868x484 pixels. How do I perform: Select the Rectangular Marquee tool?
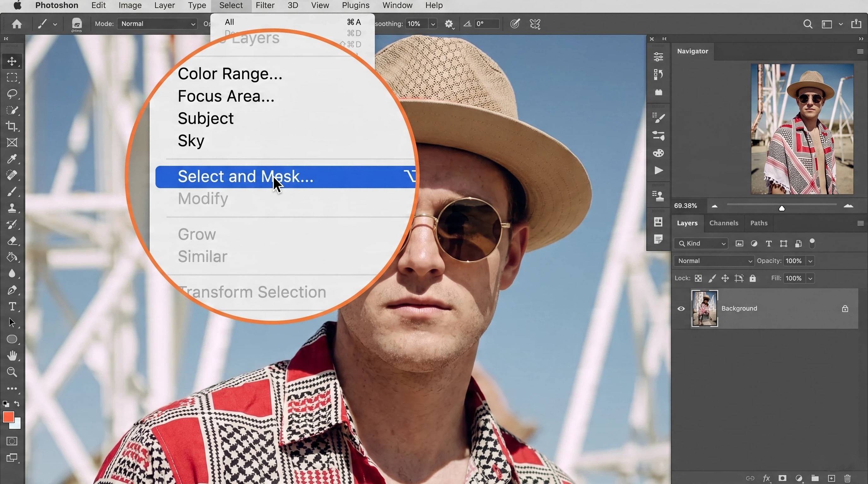[x=12, y=78]
